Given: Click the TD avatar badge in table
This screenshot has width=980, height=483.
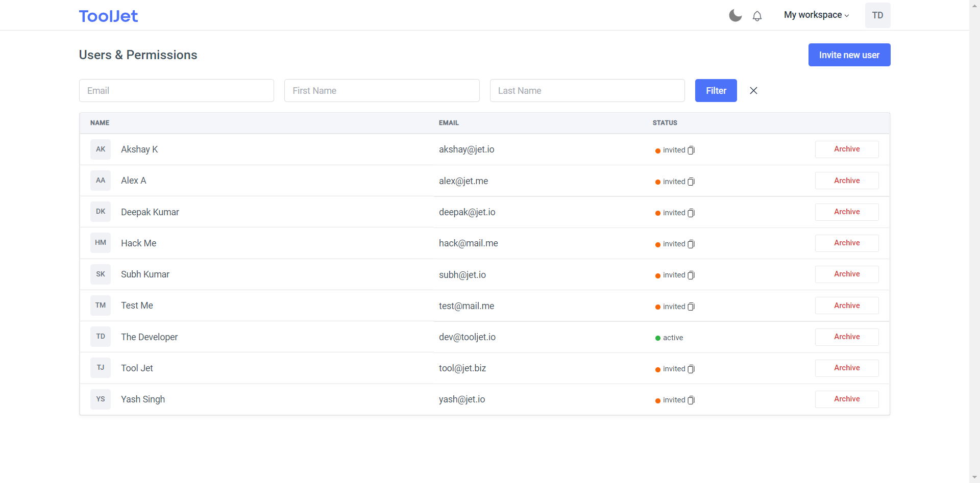Looking at the screenshot, I should [101, 337].
